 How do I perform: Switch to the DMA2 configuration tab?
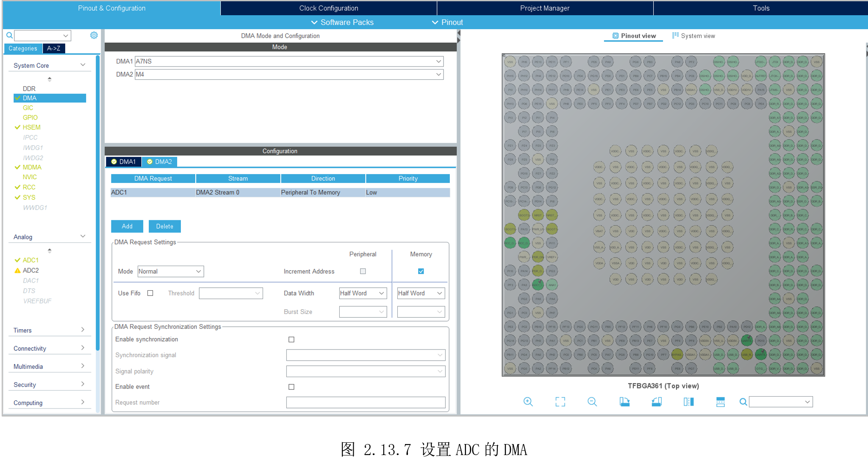160,162
